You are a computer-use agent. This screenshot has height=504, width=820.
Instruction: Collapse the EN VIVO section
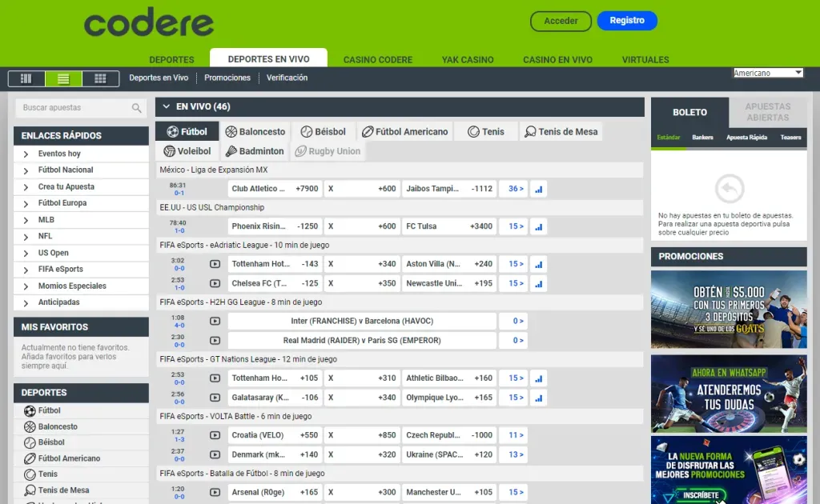point(166,106)
